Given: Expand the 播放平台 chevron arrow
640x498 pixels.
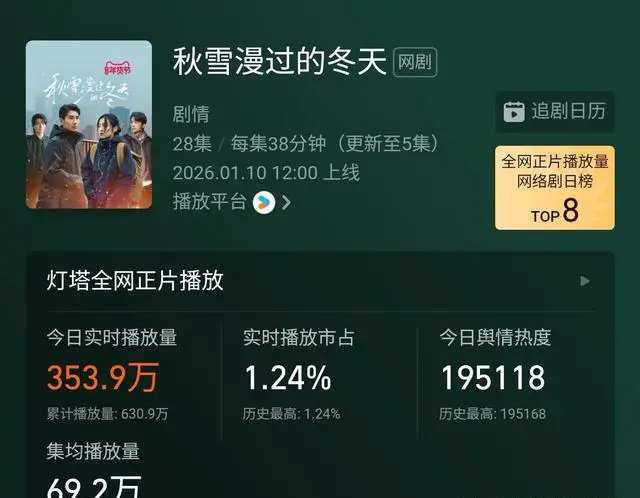Looking at the screenshot, I should tap(287, 202).
